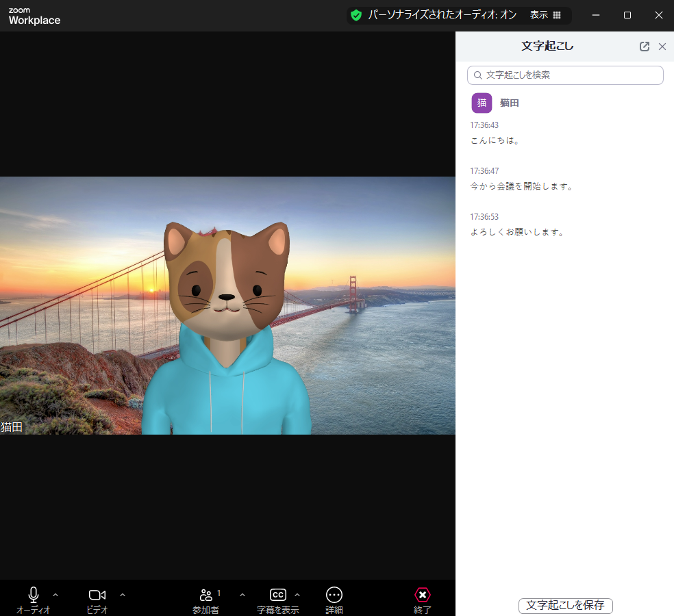674x616 pixels.
Task: Expand participants options chevron beside 参加者
Action: (x=242, y=595)
